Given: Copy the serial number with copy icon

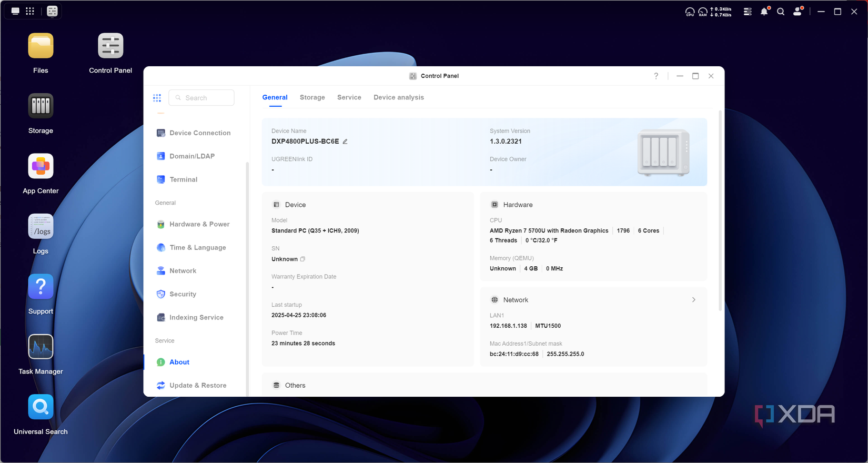Looking at the screenshot, I should pos(302,259).
